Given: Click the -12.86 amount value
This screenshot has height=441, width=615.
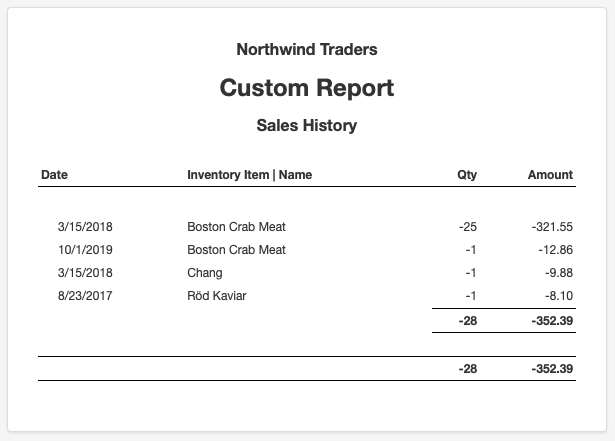Looking at the screenshot, I should [555, 250].
